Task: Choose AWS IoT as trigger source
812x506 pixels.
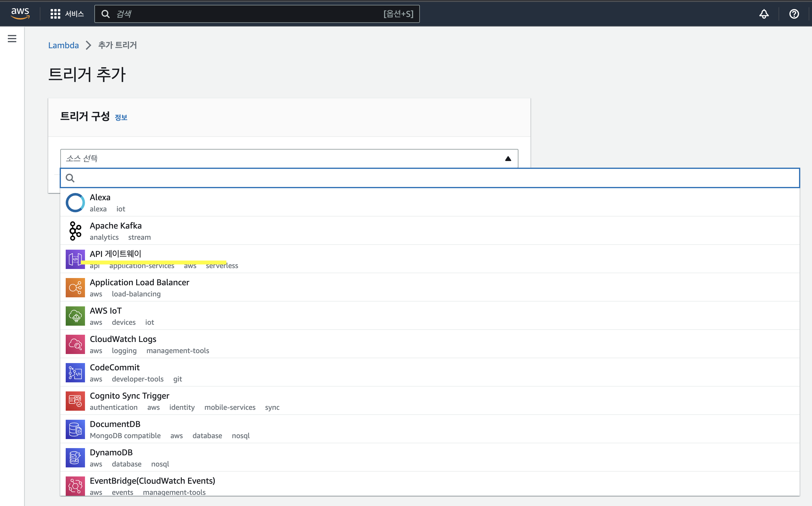Action: click(106, 311)
